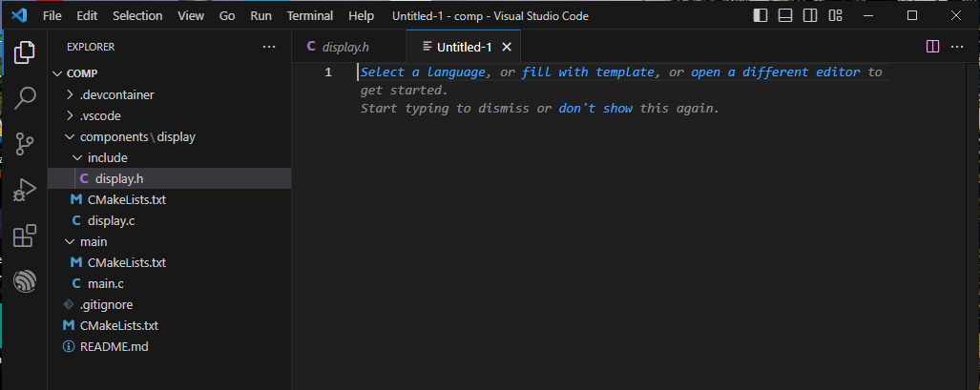Open the Run and Debug view
Viewport: 980px width, 390px height.
click(25, 190)
